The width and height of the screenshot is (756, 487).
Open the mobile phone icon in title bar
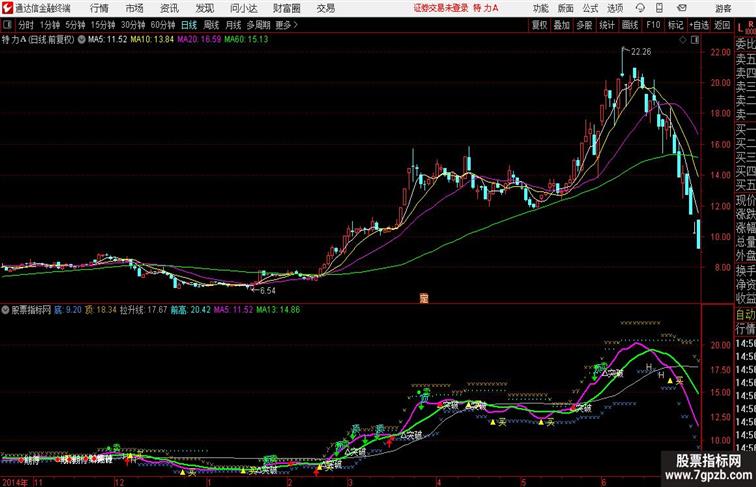coord(659,8)
